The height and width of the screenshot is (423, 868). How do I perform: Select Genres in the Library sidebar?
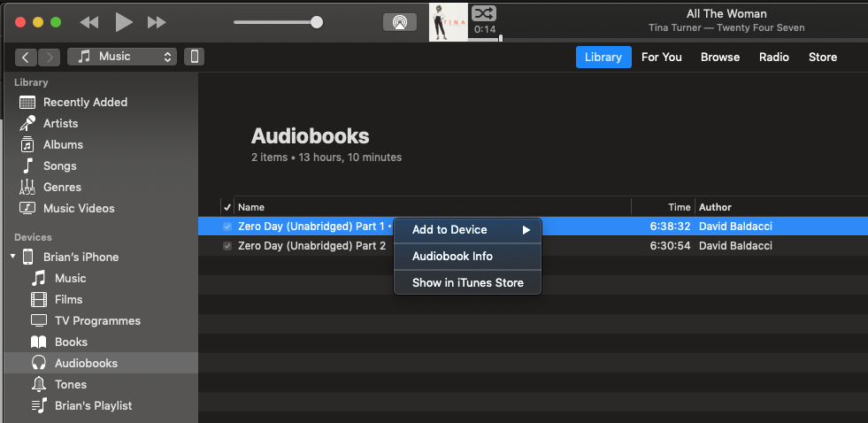[x=62, y=187]
